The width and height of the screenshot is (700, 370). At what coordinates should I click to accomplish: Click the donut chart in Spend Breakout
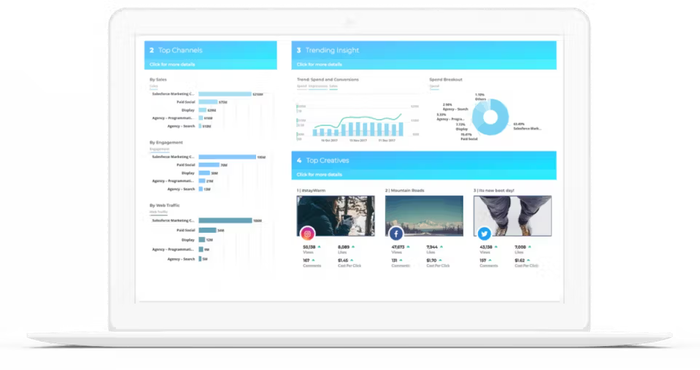490,117
